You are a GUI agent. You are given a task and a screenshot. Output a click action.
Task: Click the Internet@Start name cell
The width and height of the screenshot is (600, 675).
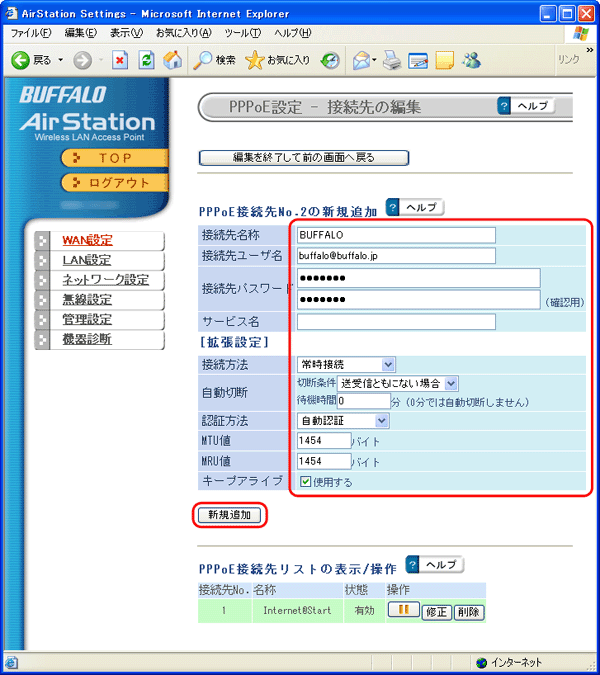click(x=297, y=610)
